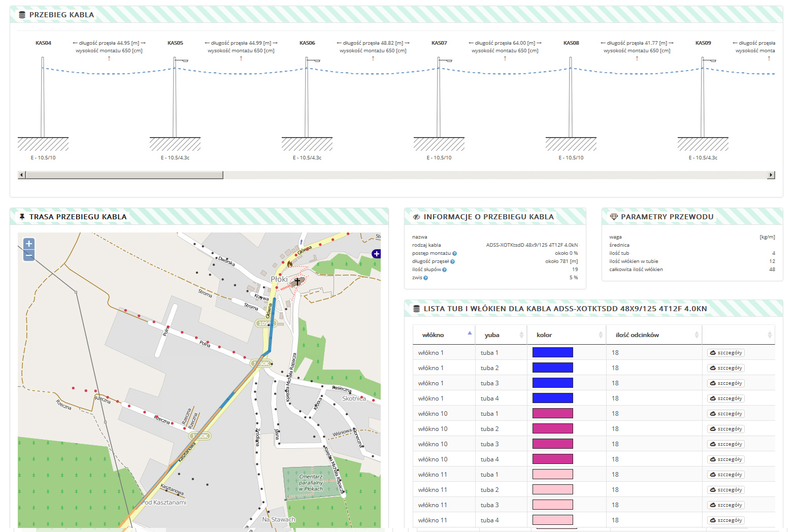Image resolution: width=798 pixels, height=532 pixels.
Task: Open szczegóły for włókno 10 tuba 3
Action: click(726, 444)
